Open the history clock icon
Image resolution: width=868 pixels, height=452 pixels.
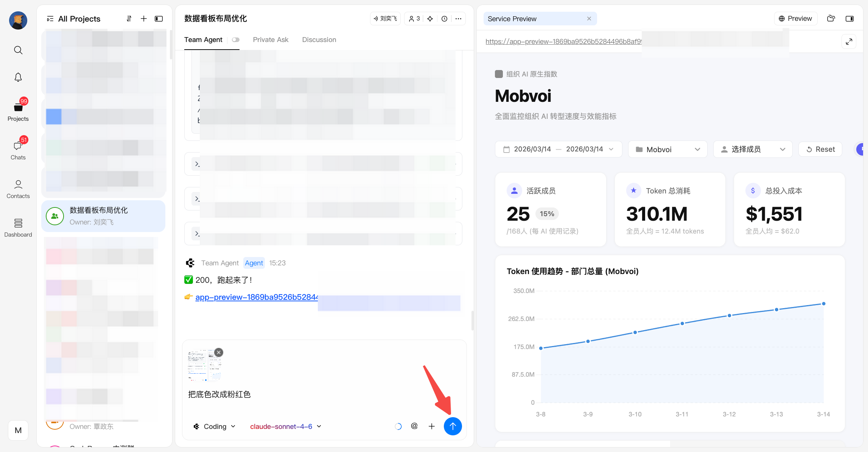445,19
